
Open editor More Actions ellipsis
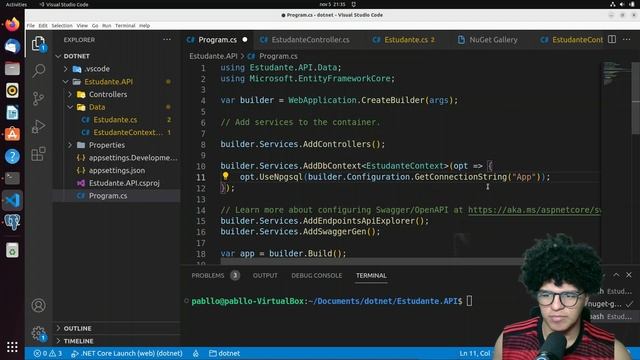coord(627,40)
